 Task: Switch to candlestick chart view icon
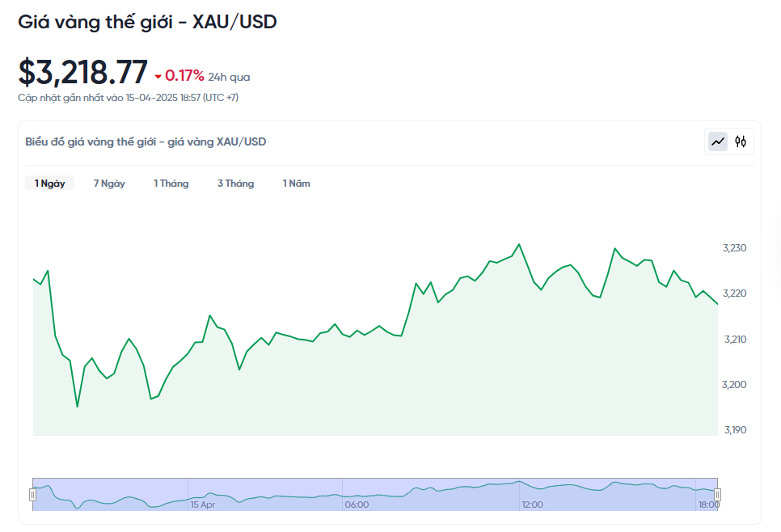tap(741, 142)
